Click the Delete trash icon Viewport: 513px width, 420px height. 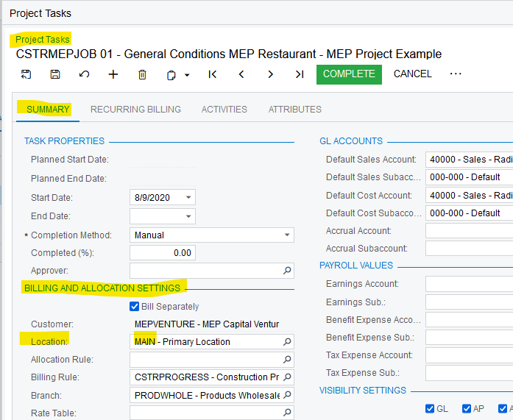[x=142, y=74]
